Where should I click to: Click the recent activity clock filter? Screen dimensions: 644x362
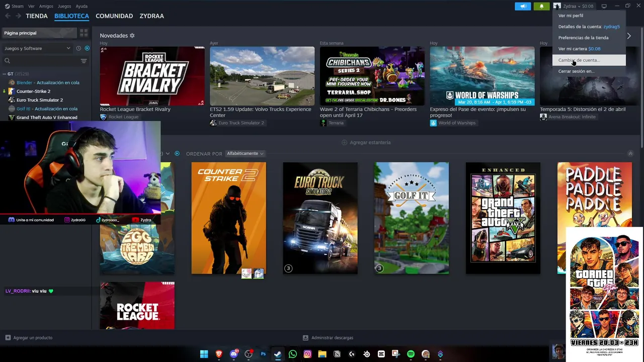pos(78,48)
